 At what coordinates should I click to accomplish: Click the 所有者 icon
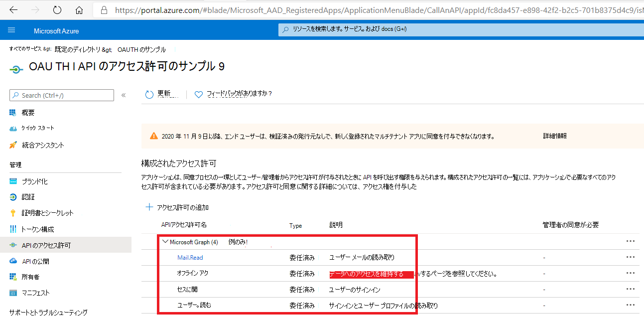pos(13,277)
